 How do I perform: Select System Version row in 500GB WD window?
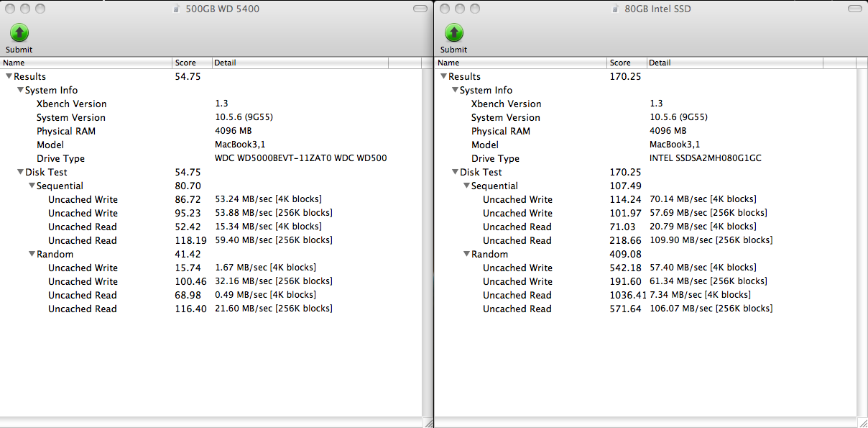pyautogui.click(x=211, y=117)
